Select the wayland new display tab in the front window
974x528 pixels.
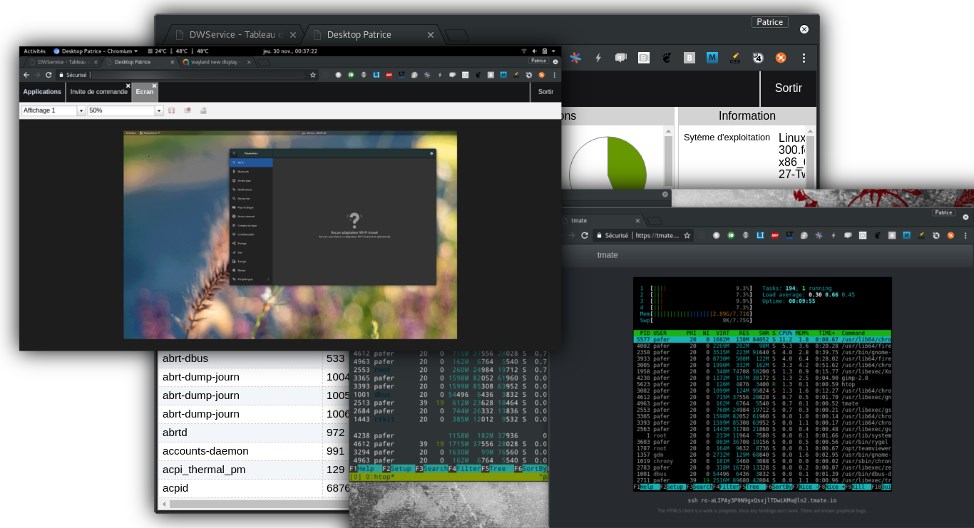(216, 62)
